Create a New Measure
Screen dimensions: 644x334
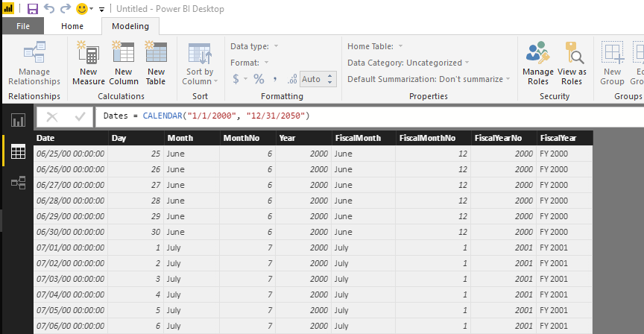point(88,63)
